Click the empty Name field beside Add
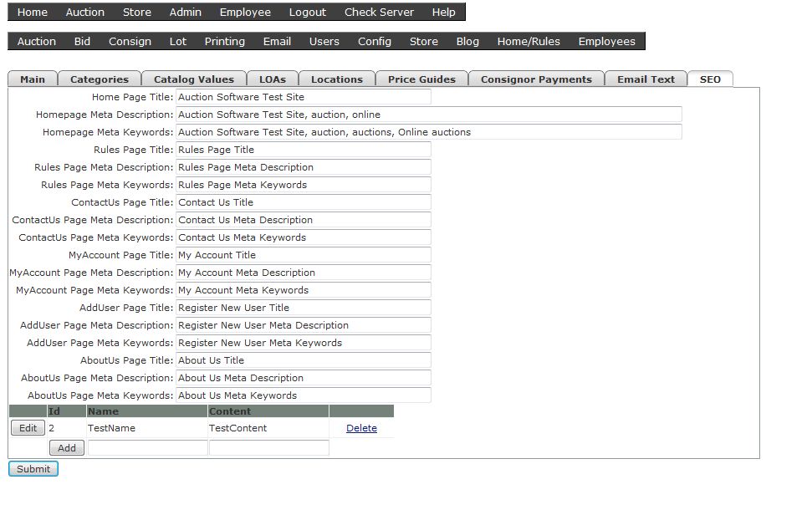 coord(147,448)
